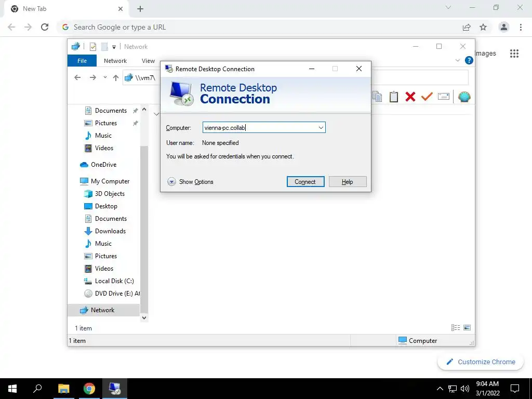Screen dimensions: 532x399
Task: Open Chrome three-dot menu
Action: 521,27
